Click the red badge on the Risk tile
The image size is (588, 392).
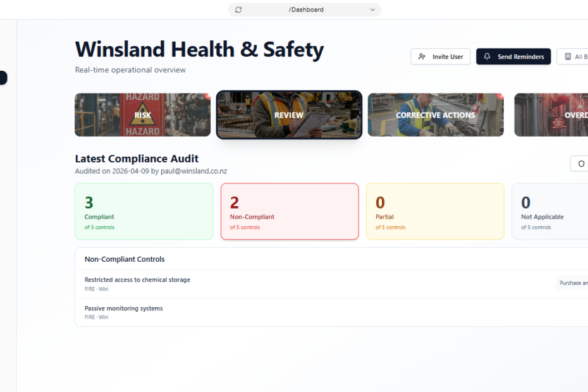tap(207, 96)
